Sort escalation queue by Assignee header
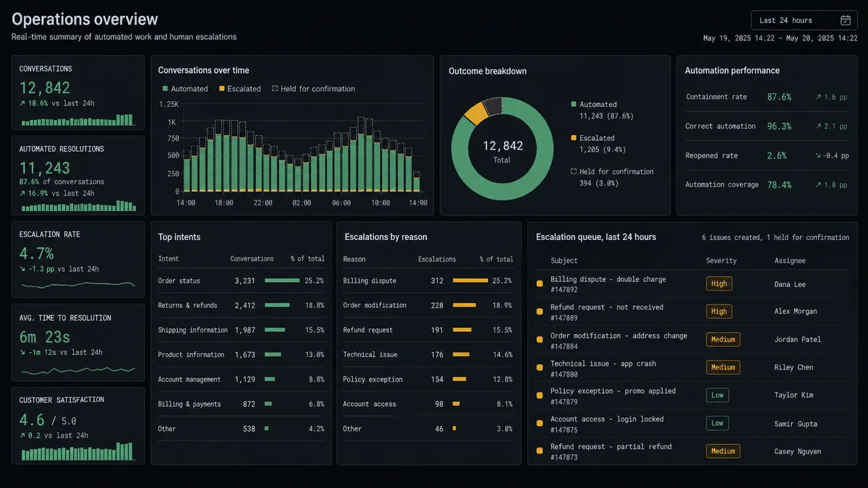Viewport: 868px width, 488px height. coord(790,260)
